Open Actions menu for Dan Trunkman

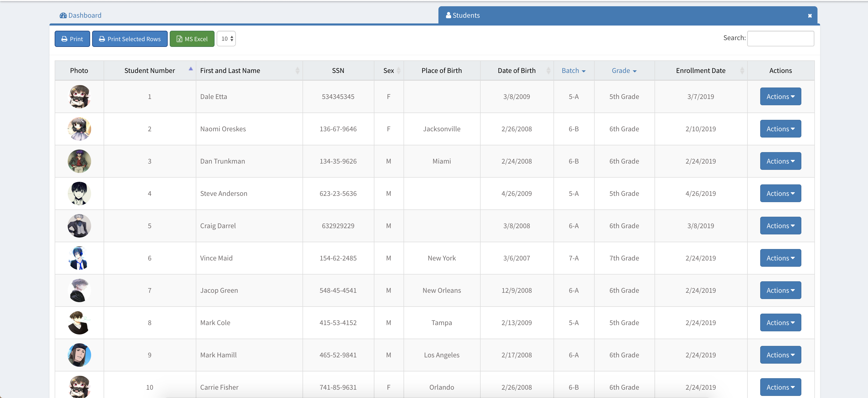pyautogui.click(x=780, y=161)
